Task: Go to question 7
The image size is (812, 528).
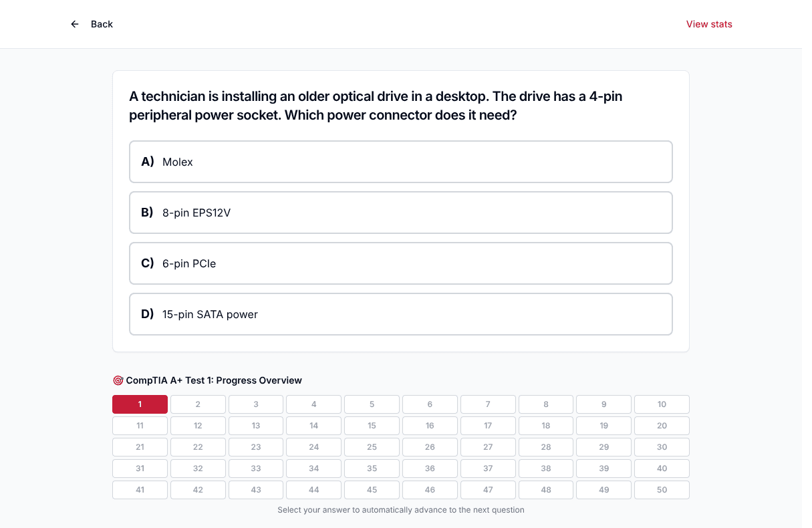Action: [x=488, y=404]
